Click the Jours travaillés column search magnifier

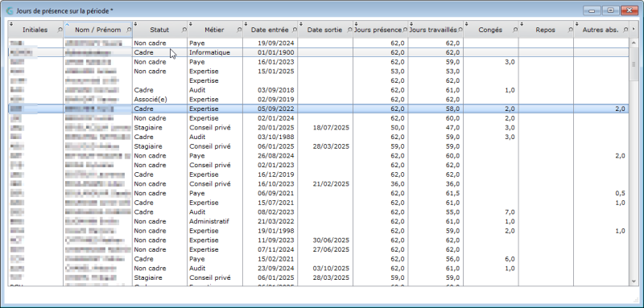point(460,30)
